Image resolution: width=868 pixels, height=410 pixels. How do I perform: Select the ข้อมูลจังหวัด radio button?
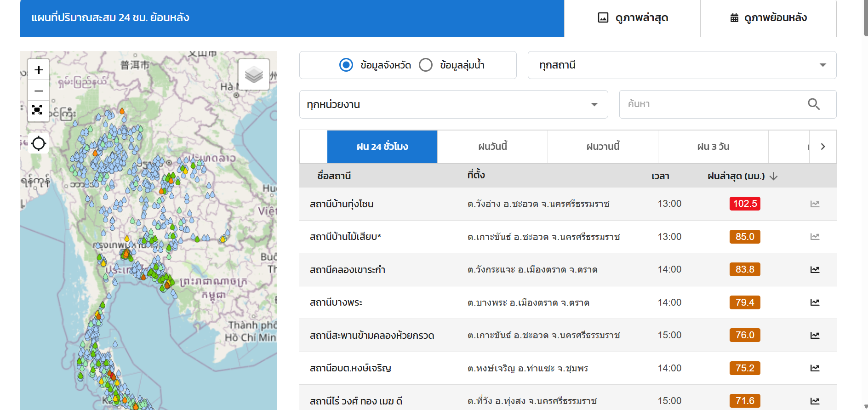point(346,65)
